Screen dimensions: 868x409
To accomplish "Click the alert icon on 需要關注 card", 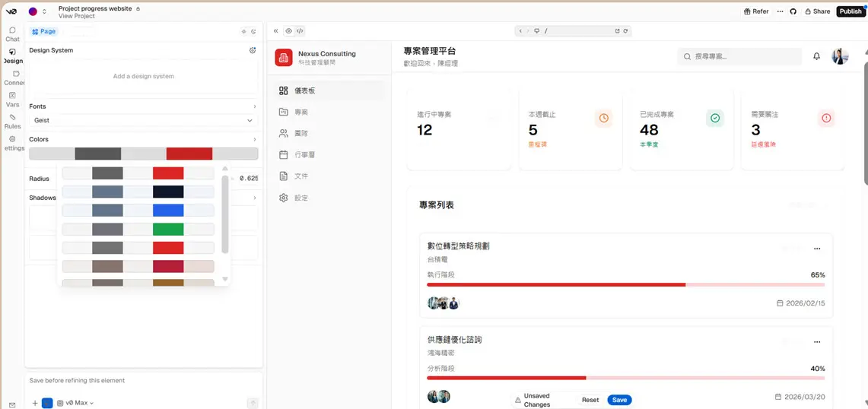I will [826, 118].
